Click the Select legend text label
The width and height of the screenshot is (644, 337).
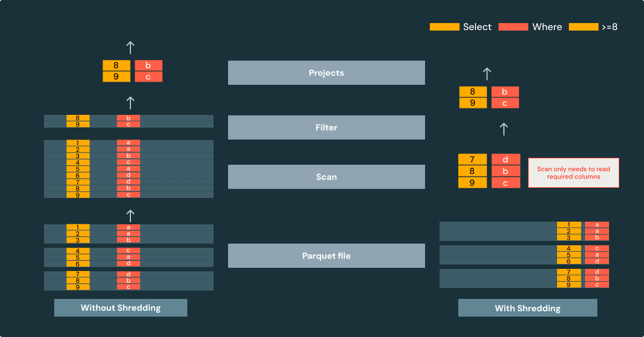pos(477,27)
